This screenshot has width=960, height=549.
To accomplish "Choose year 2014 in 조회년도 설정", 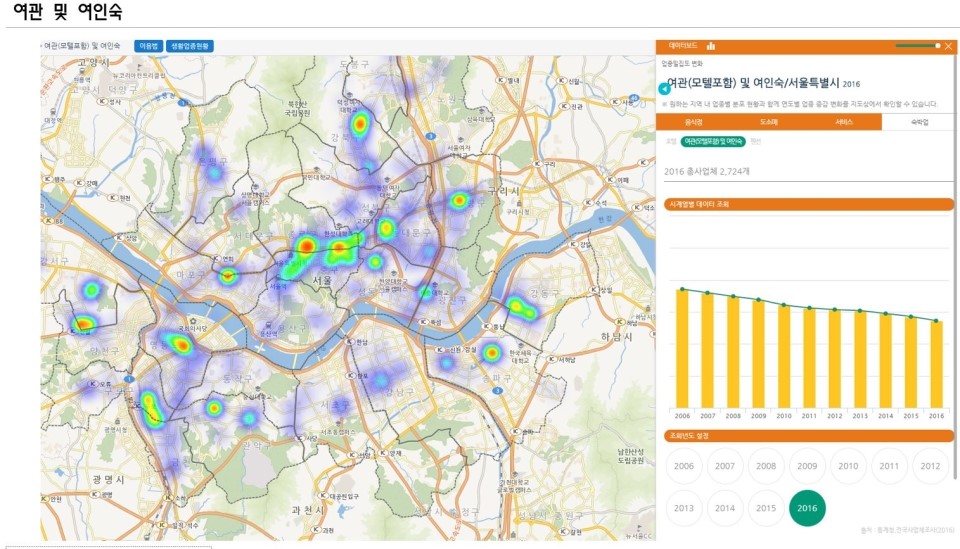I will [725, 508].
